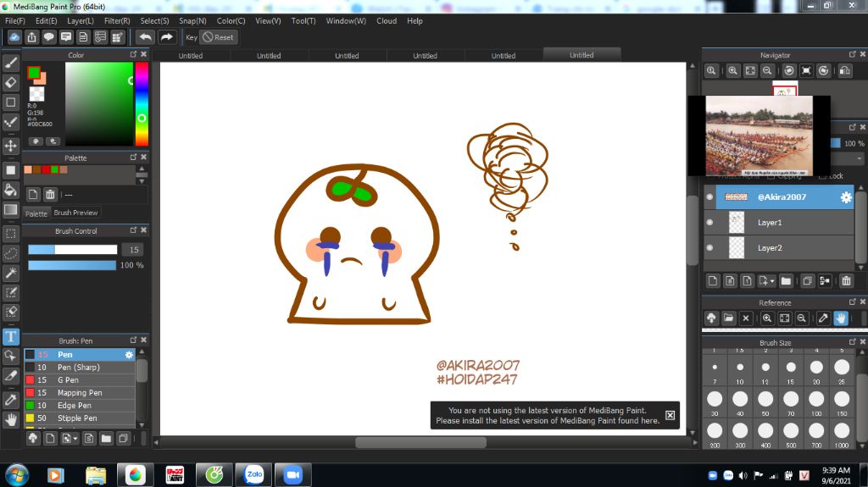This screenshot has height=487, width=868.
Task: Select the Stipple Pen brush
Action: pyautogui.click(x=79, y=418)
